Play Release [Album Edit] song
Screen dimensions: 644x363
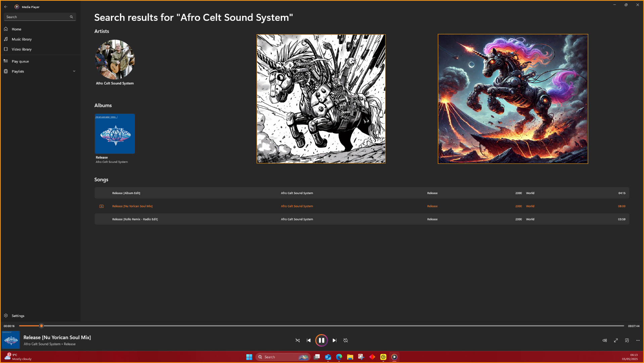[x=126, y=193]
